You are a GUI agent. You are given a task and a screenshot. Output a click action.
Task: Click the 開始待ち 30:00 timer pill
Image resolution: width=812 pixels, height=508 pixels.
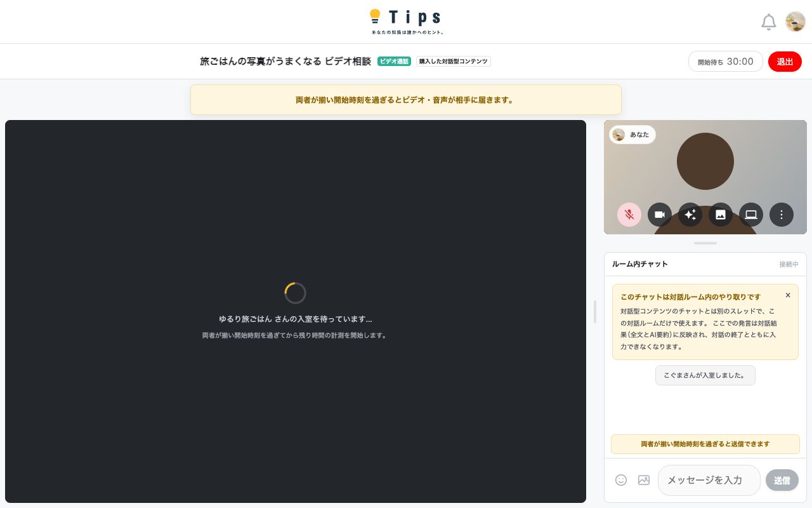pos(726,62)
